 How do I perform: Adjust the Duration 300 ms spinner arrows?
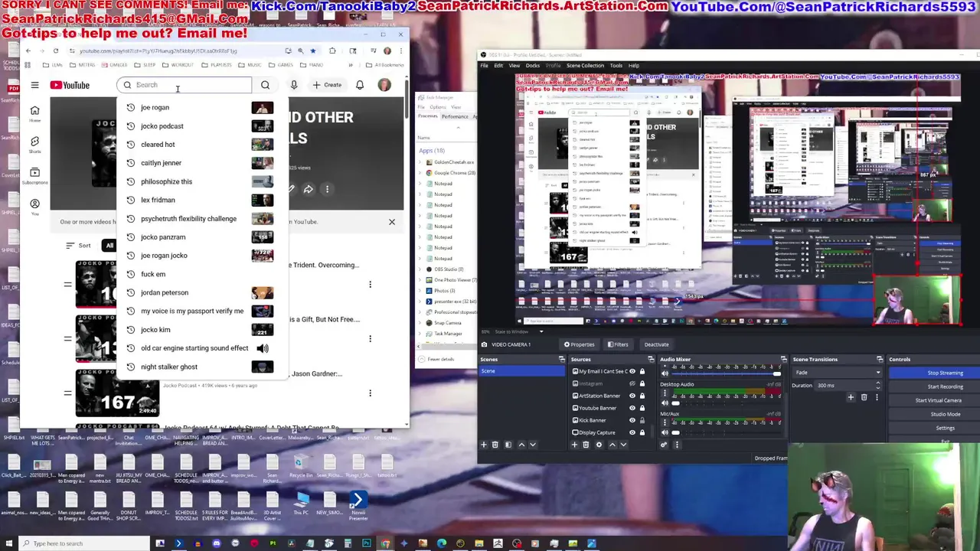[x=877, y=385]
